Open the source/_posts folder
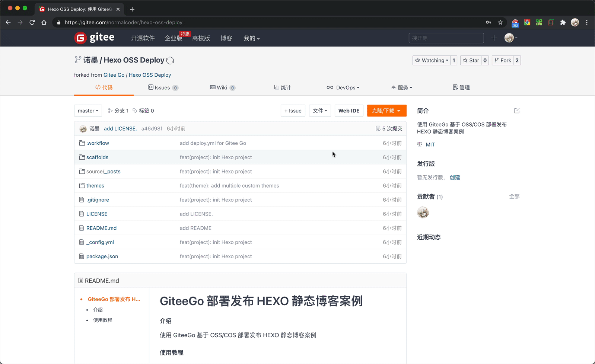The width and height of the screenshot is (595, 364). pyautogui.click(x=103, y=171)
